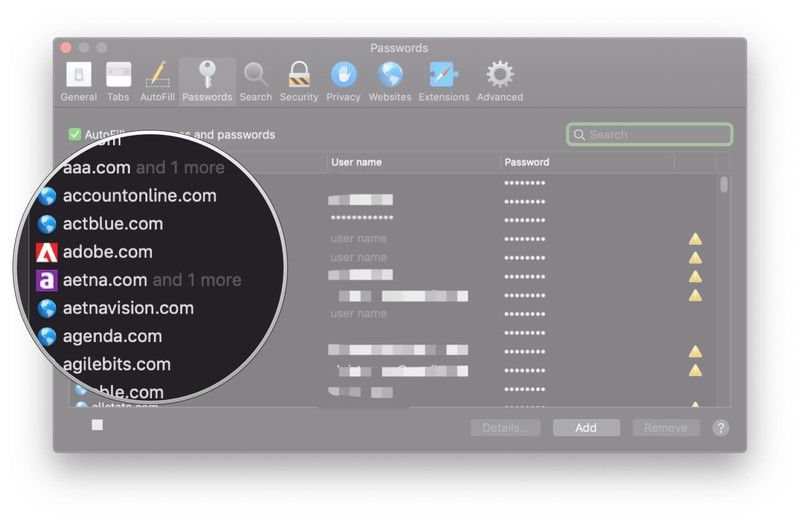The image size is (800, 522).
Task: Select the Passwords key icon
Action: pos(207,81)
